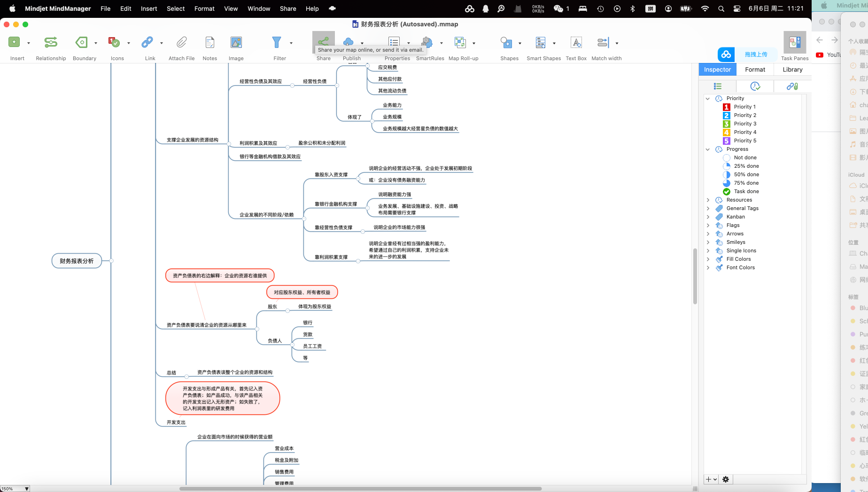Open the Icons toolbar tool
Screen dimensions: 868x492
[x=114, y=42]
